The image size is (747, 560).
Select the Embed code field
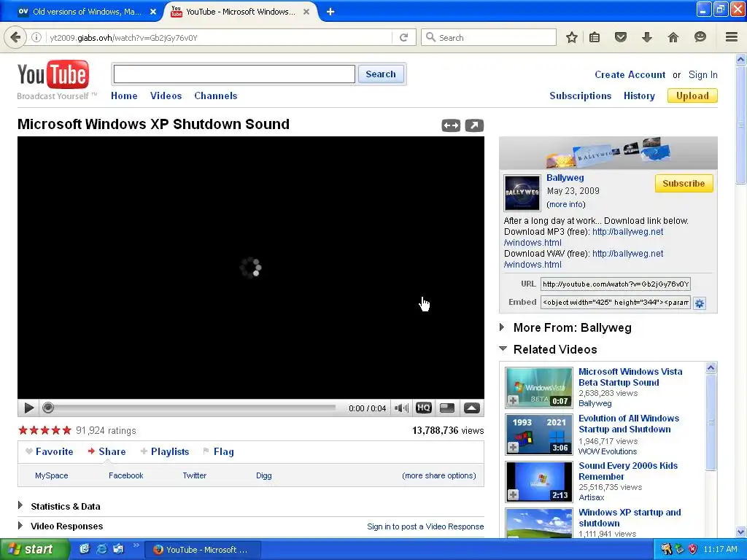(x=616, y=303)
